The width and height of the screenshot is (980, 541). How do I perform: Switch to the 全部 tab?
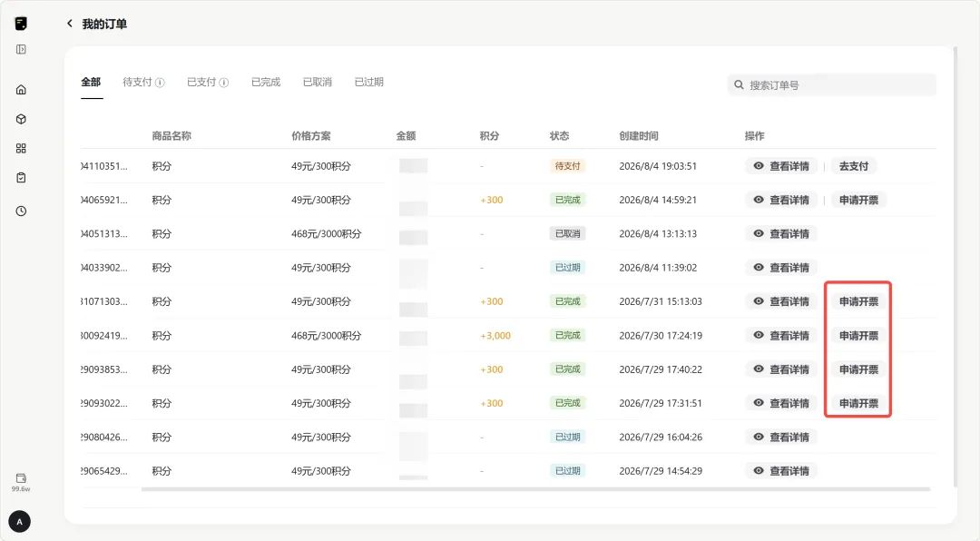pos(91,82)
